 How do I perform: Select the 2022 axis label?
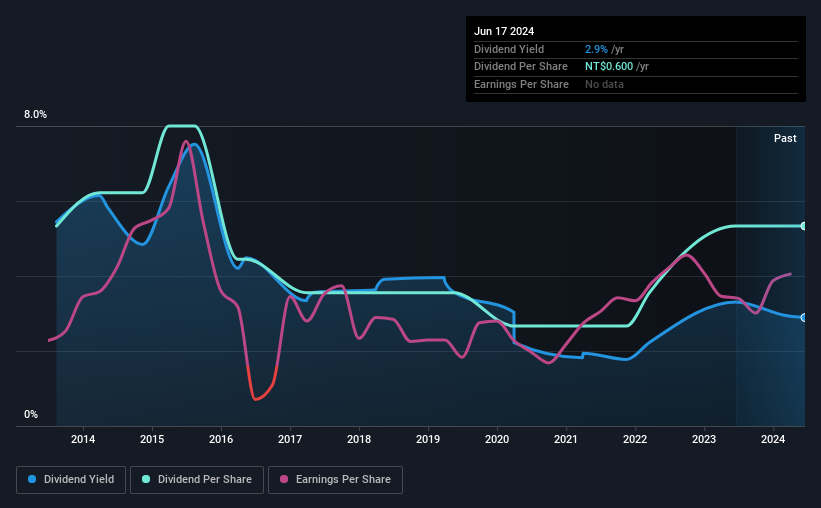click(635, 439)
